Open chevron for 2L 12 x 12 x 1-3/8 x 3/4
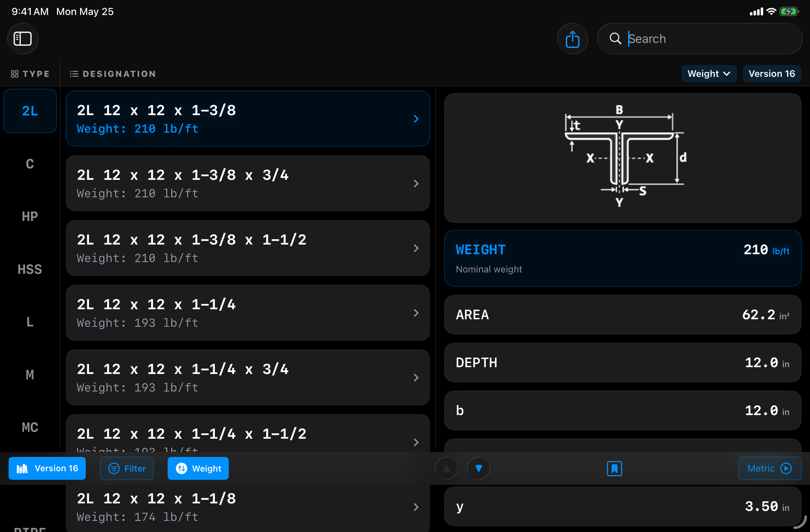 point(416,183)
